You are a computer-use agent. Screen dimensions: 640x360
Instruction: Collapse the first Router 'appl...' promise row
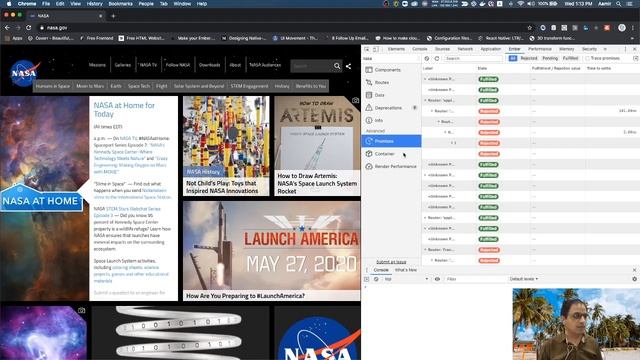[425, 100]
